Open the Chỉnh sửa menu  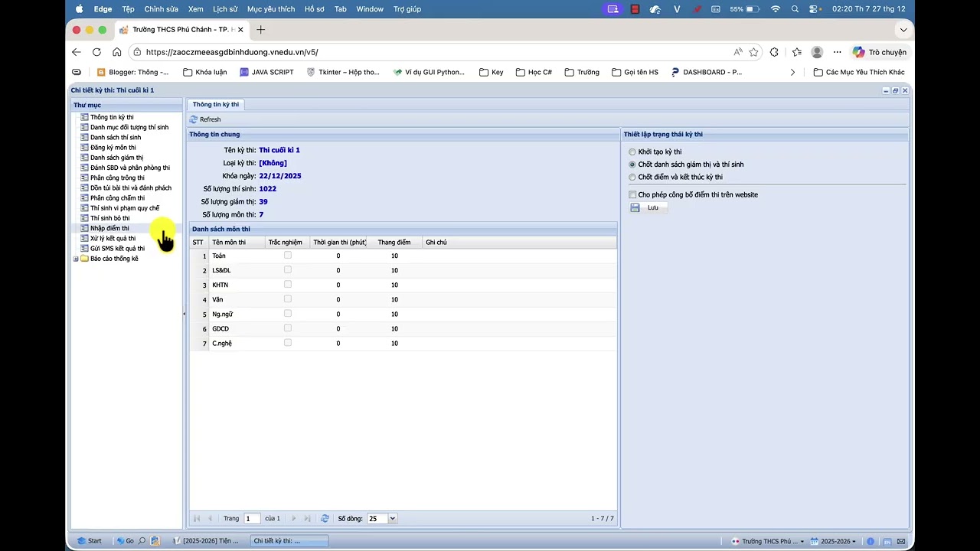click(161, 9)
